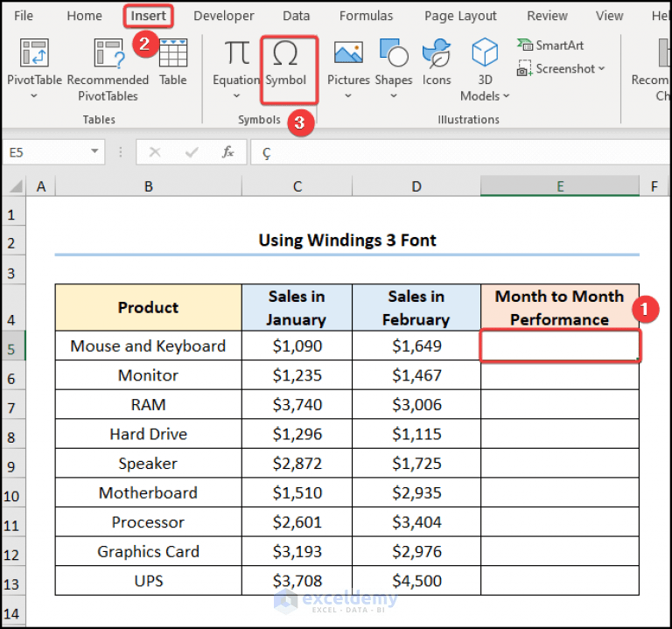Switch to the View tab

pos(609,16)
